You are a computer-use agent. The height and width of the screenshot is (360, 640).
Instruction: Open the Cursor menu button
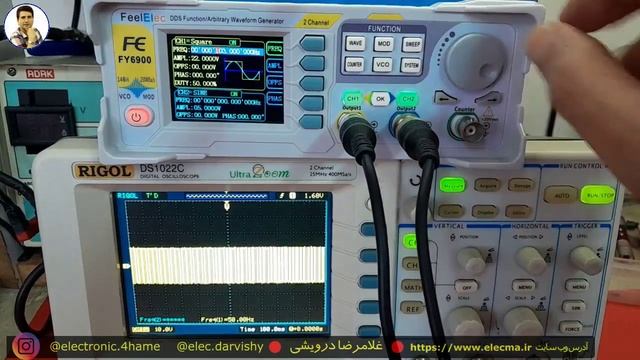point(451,211)
